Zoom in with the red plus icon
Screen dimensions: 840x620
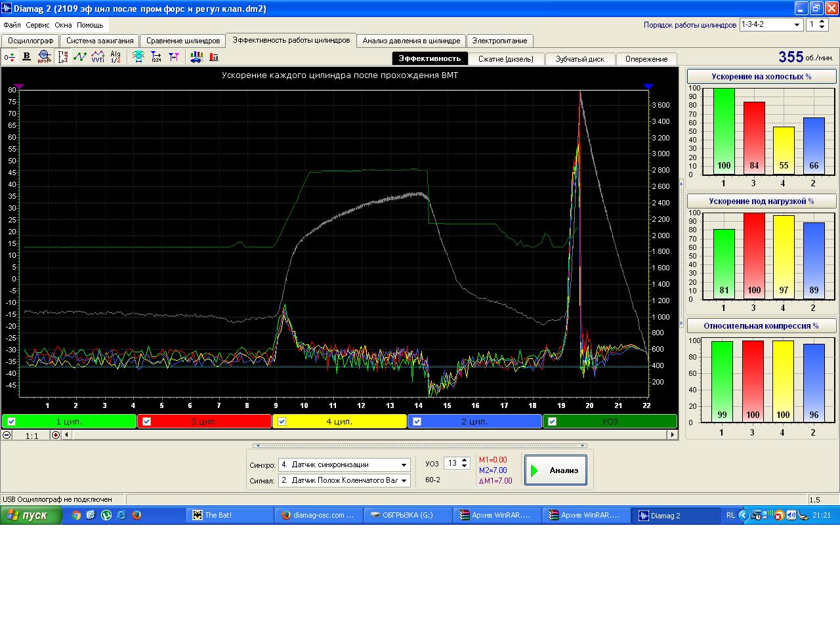pyautogui.click(x=56, y=435)
